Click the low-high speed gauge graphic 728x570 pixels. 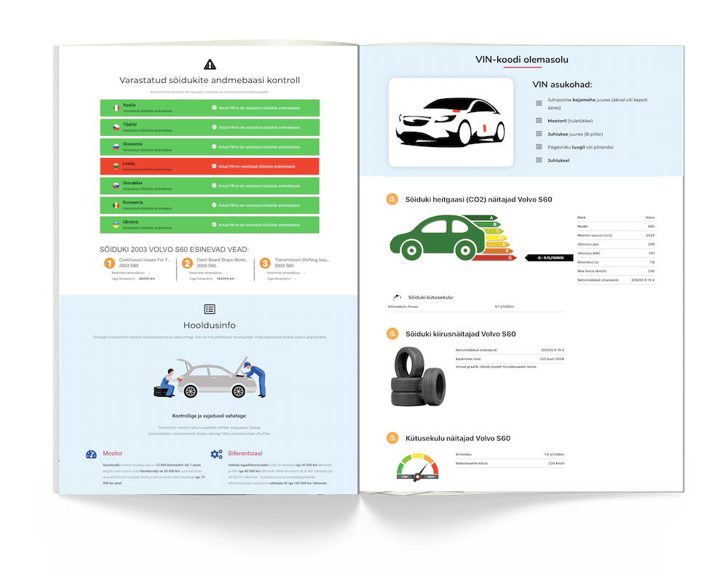pyautogui.click(x=417, y=467)
